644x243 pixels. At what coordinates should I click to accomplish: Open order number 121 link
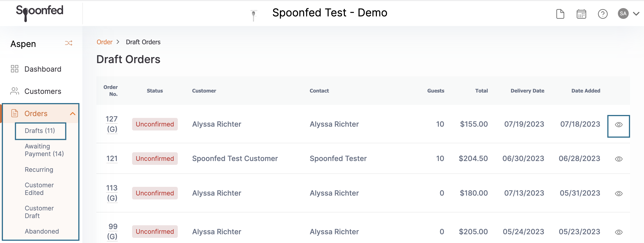112,158
